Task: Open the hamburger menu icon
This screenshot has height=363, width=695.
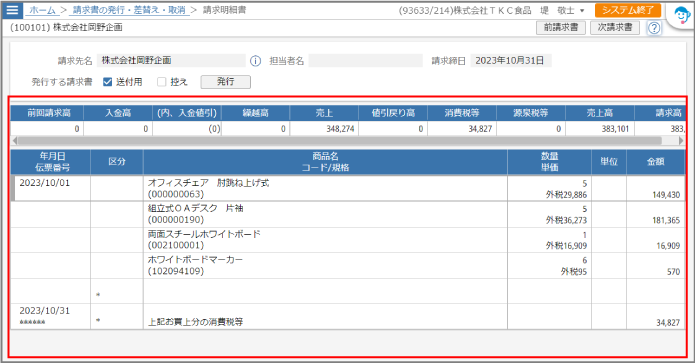Action: pos(12,10)
